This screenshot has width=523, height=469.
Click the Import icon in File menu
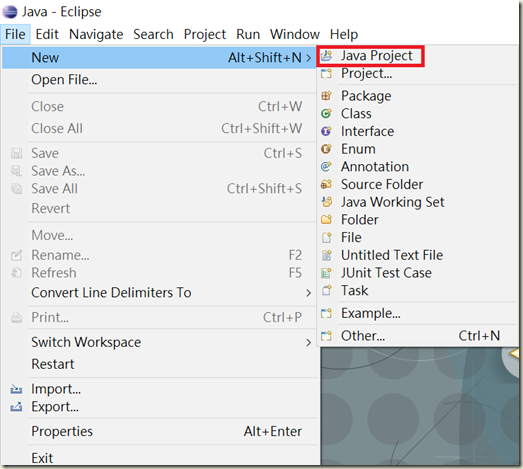pos(16,389)
